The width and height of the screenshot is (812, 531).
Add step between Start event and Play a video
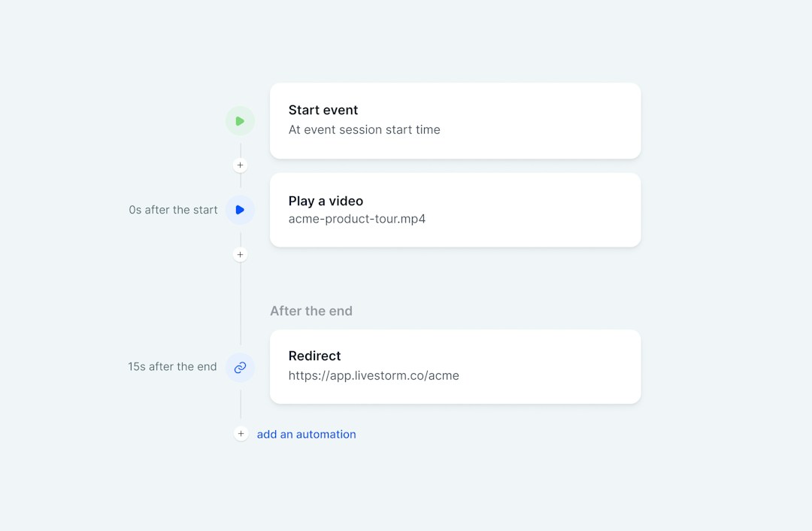(x=240, y=165)
